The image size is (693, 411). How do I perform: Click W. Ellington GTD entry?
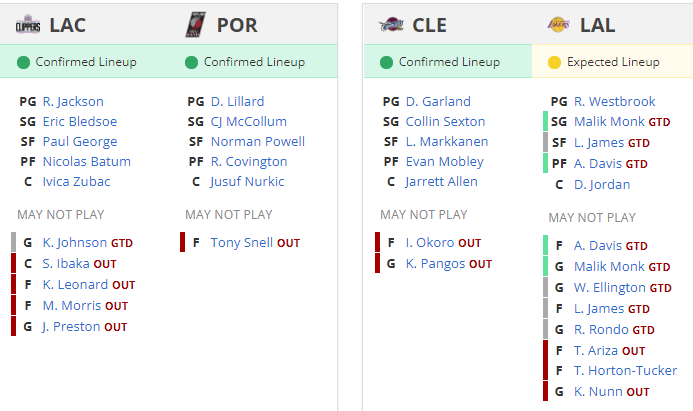(610, 287)
